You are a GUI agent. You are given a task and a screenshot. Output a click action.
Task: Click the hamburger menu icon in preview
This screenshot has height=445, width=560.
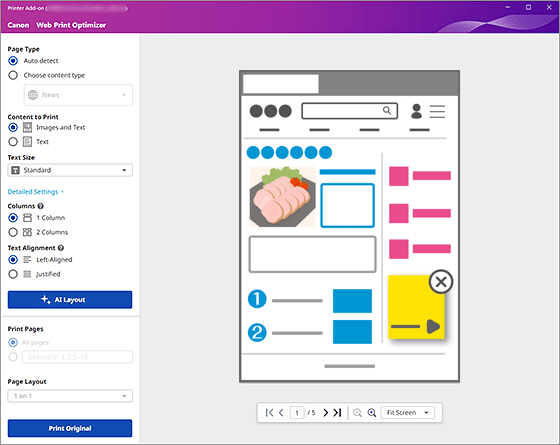[437, 111]
